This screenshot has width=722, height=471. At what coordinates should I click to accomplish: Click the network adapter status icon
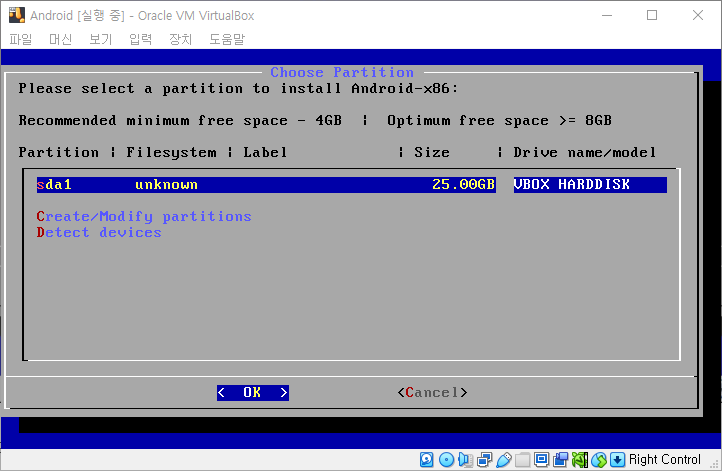[485, 459]
